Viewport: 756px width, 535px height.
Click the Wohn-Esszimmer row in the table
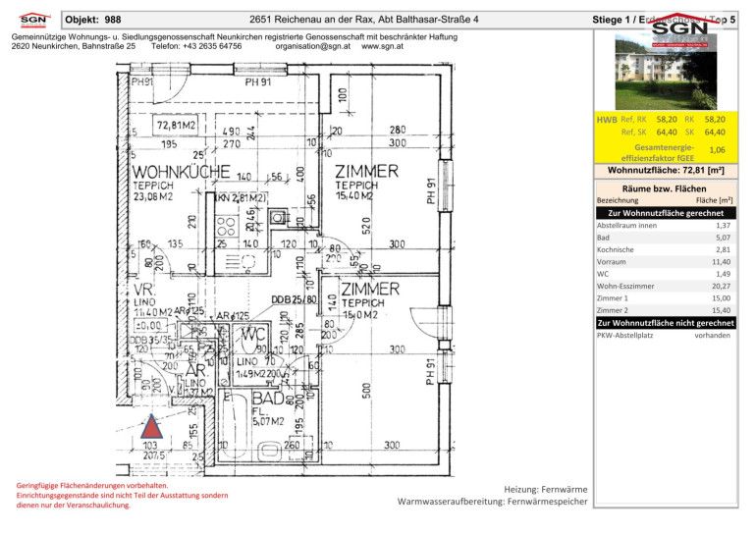[x=665, y=287]
